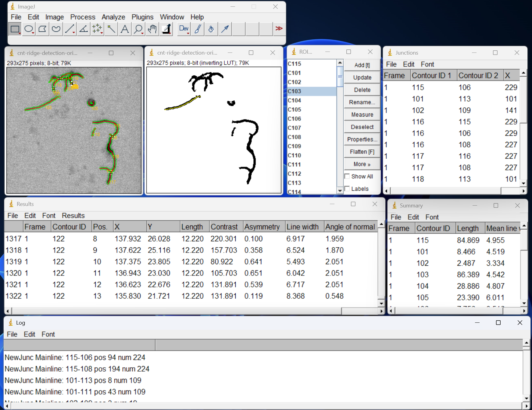The image size is (532, 410).
Task: Select the Oval selection tool
Action: tap(29, 29)
